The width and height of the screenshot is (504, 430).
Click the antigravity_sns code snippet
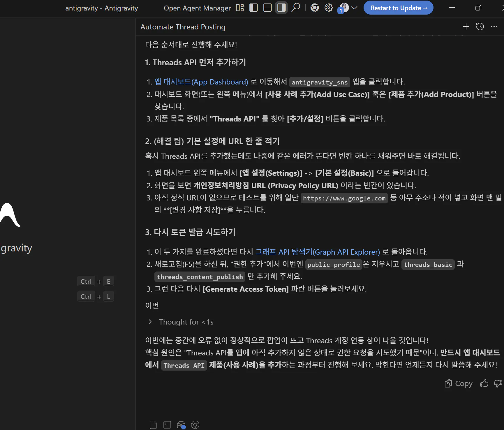(x=320, y=82)
